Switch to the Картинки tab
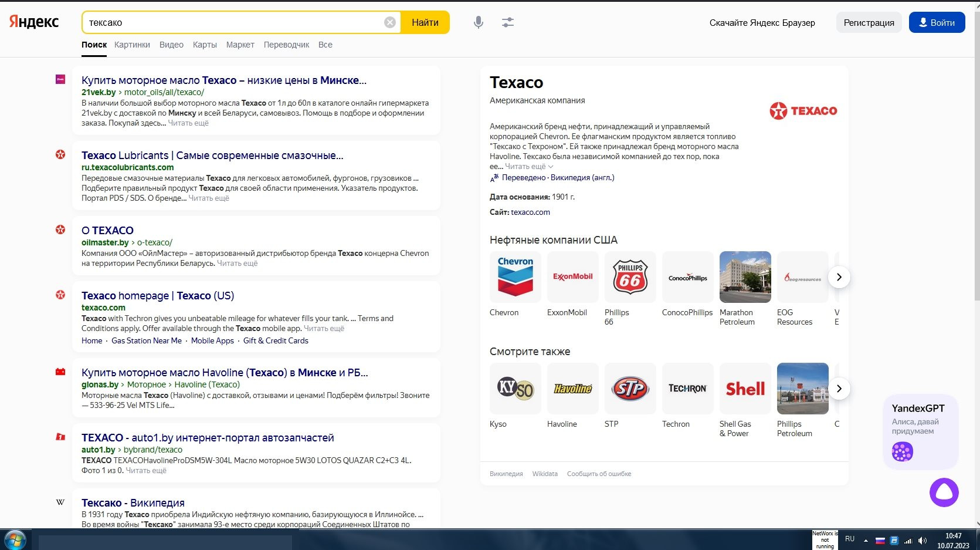 pos(132,45)
